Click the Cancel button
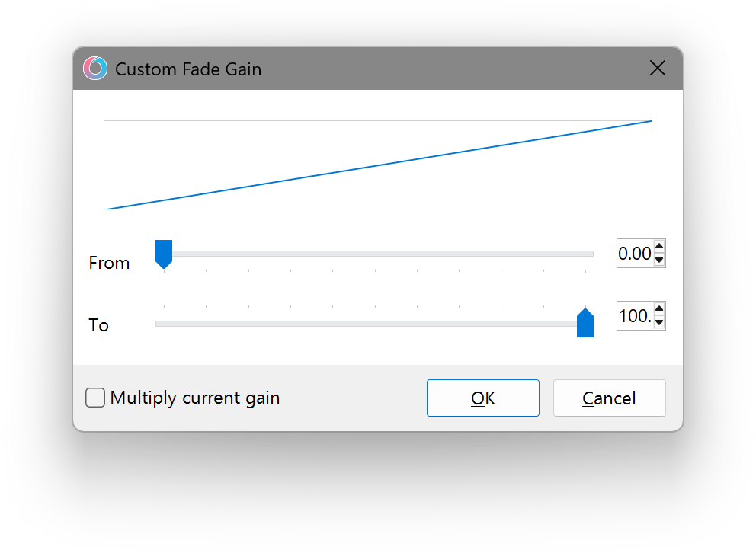756x553 pixels. [x=610, y=398]
